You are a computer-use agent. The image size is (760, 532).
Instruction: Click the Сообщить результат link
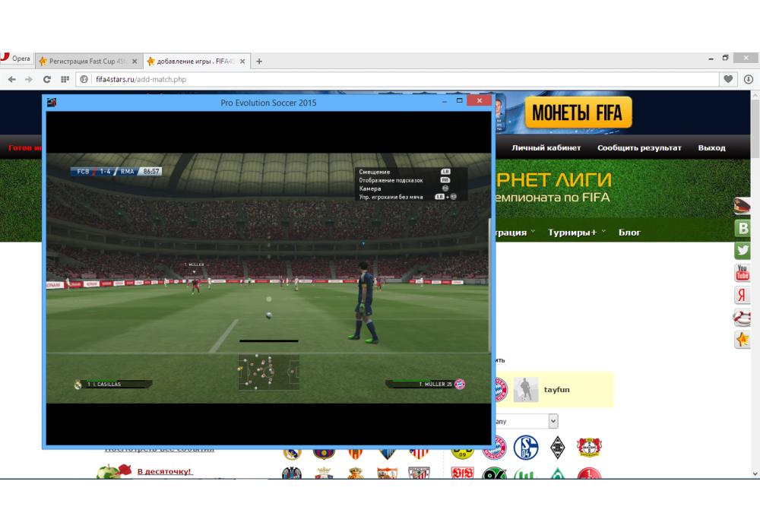tap(639, 147)
